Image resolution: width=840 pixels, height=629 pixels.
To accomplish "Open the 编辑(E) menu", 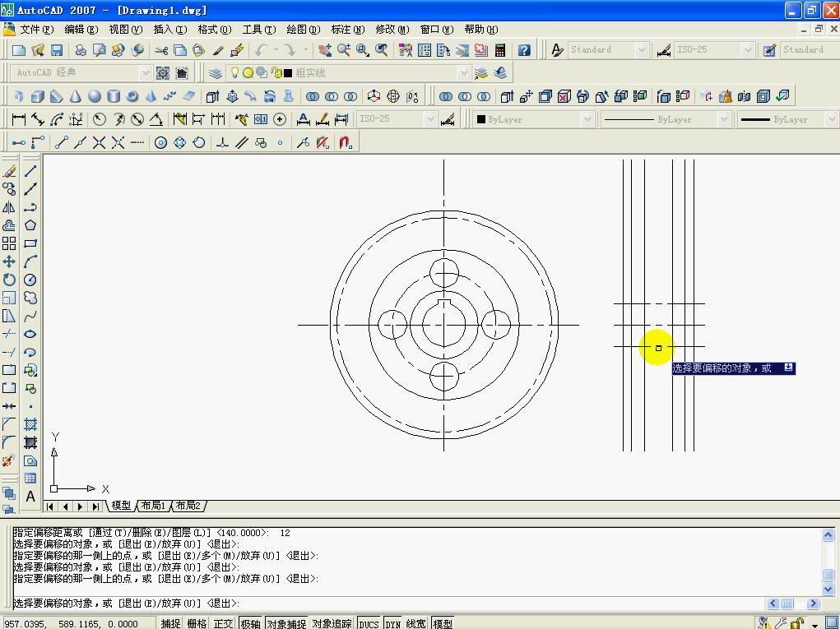I will 81,30.
